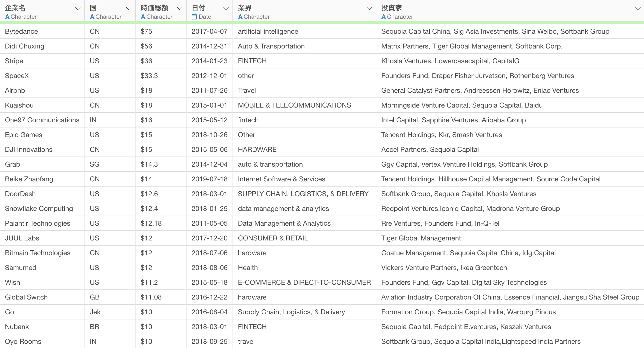Select the 日付 column header label
The height and width of the screenshot is (348, 644).
(199, 8)
